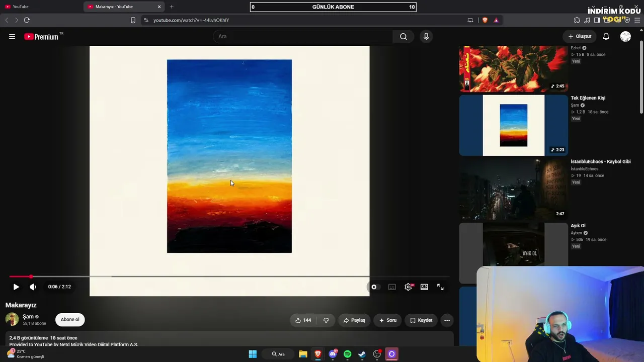Open the Ayık Ol video title
Viewport: 644px width, 362px height.
click(578, 226)
